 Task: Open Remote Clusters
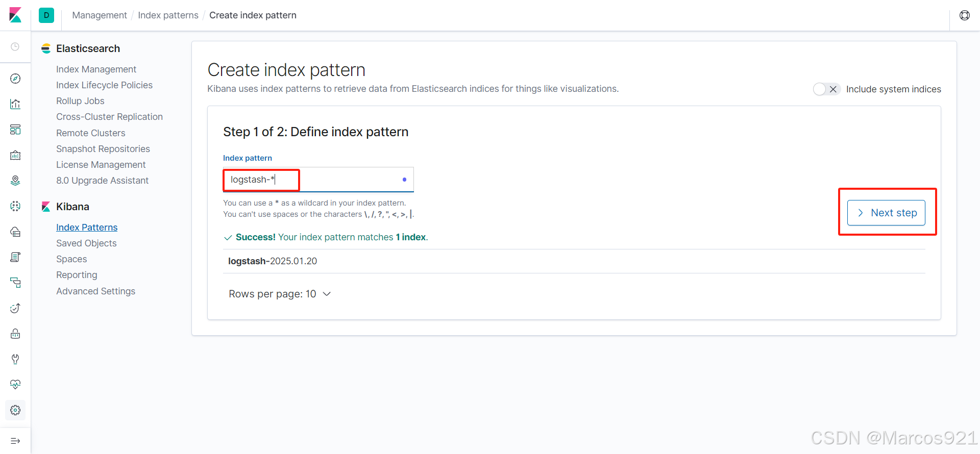(x=90, y=133)
